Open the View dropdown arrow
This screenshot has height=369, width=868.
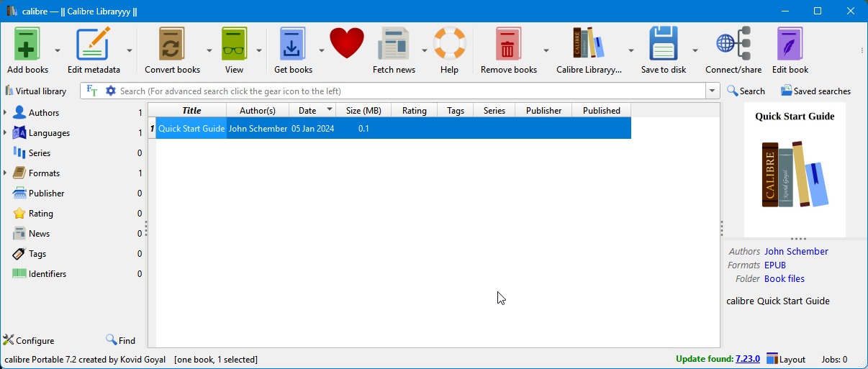259,50
